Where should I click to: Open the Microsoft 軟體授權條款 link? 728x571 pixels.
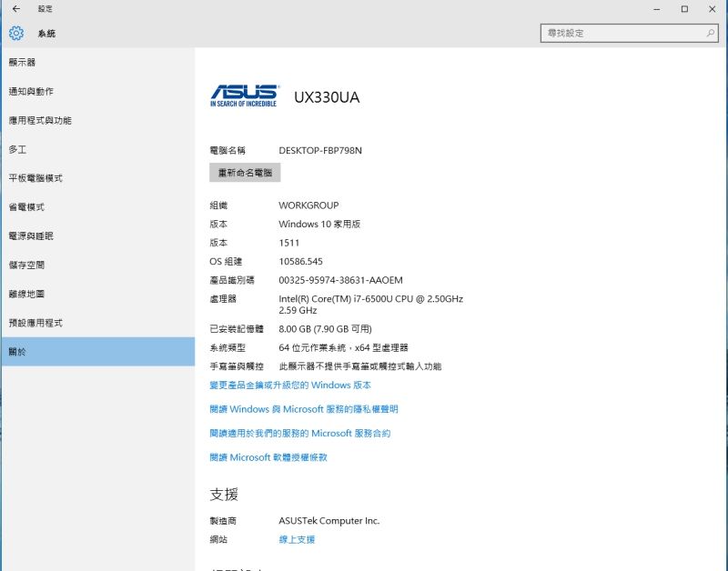coord(268,457)
